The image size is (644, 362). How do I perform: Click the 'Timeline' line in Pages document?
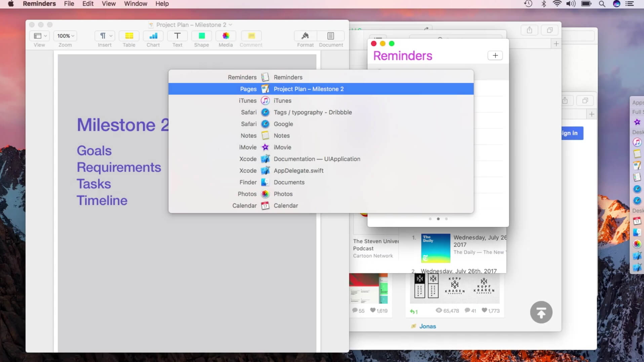(x=102, y=201)
